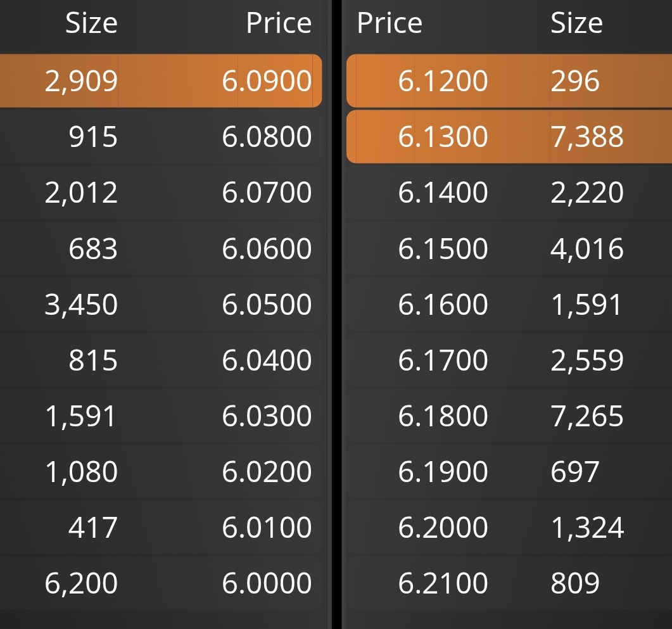Click the ask Price column header
Image resolution: width=672 pixels, height=629 pixels.
pyautogui.click(x=390, y=23)
